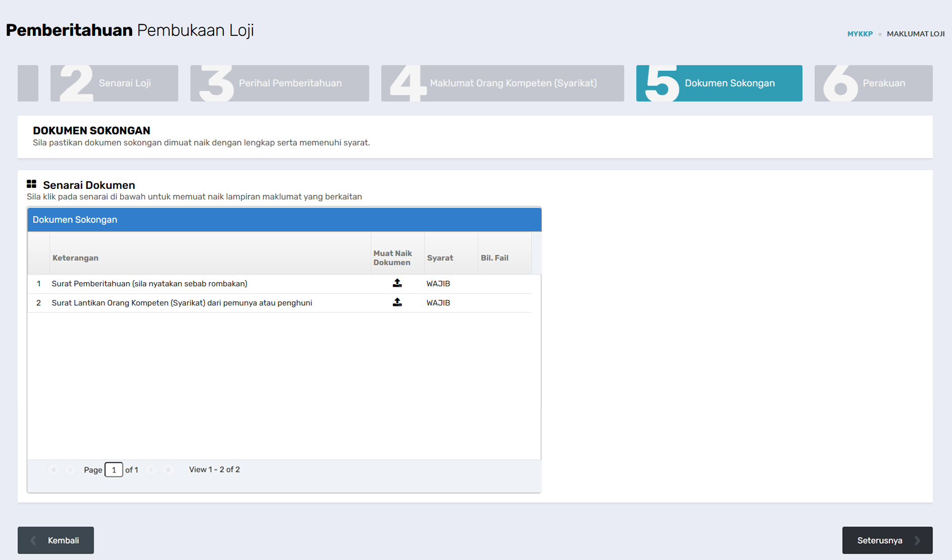Go to first page of document grid

tap(54, 470)
